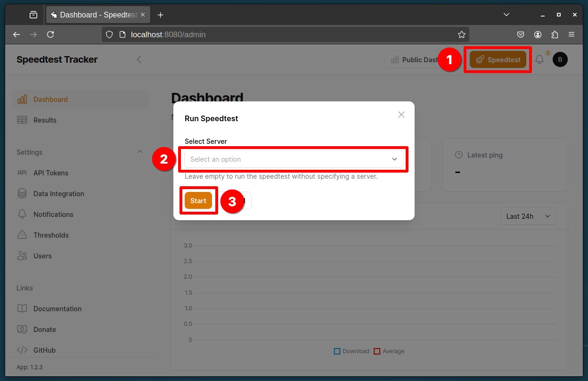588x381 pixels.
Task: Click the Speedtest Tracker brand title
Action: point(57,59)
